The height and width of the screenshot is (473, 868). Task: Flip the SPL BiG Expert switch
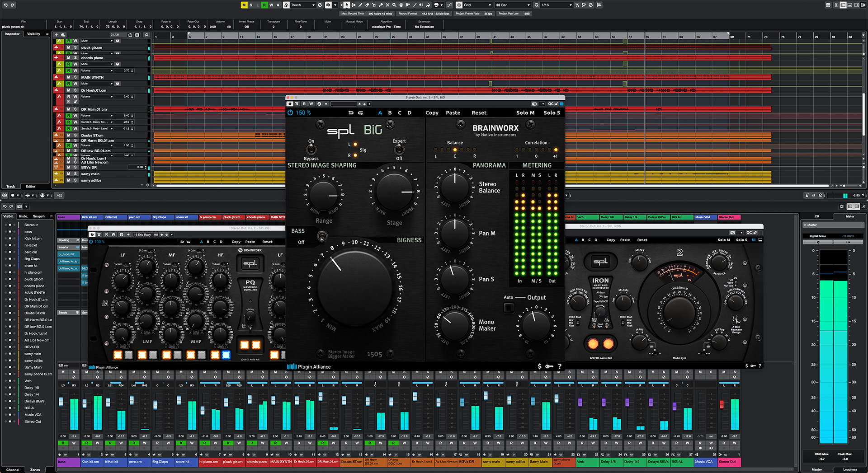[x=399, y=150]
